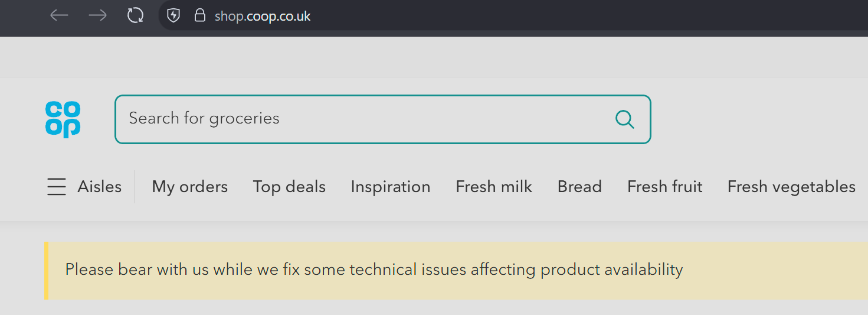Select the Bread category link
Viewport: 868px width, 315px height.
579,187
